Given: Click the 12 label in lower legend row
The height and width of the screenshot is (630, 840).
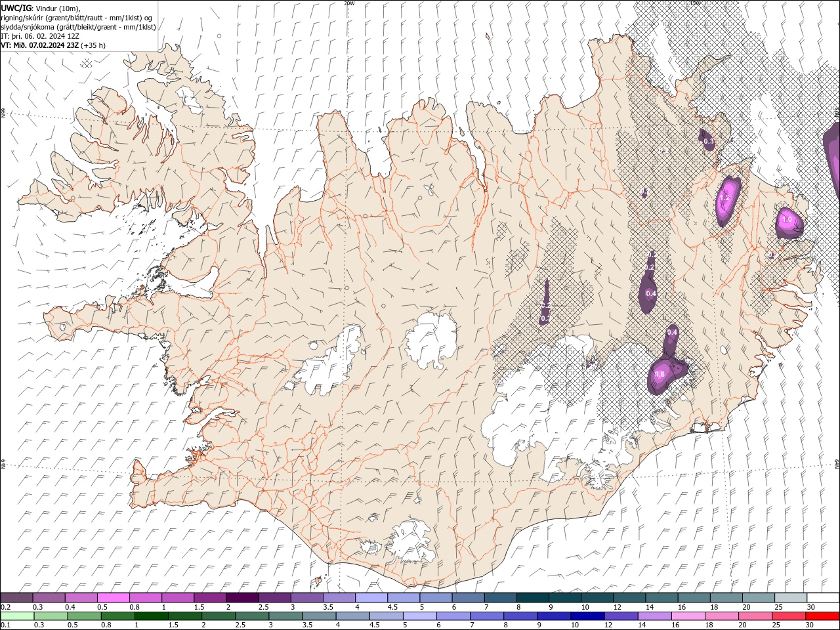Looking at the screenshot, I should coord(608,625).
